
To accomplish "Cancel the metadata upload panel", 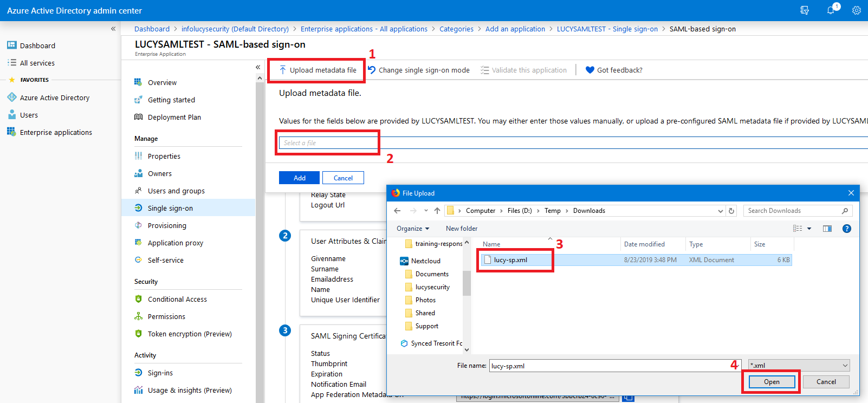I will point(343,178).
